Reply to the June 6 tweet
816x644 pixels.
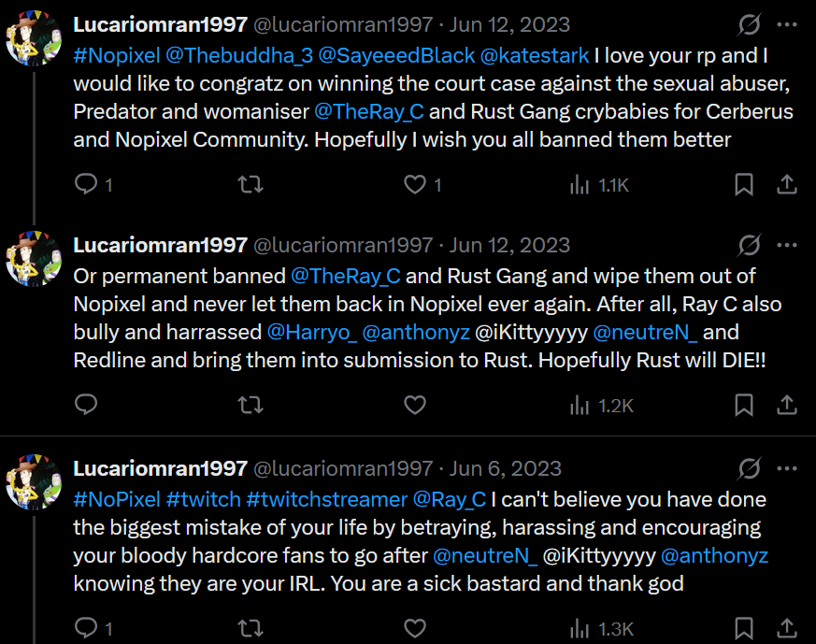[x=87, y=627]
